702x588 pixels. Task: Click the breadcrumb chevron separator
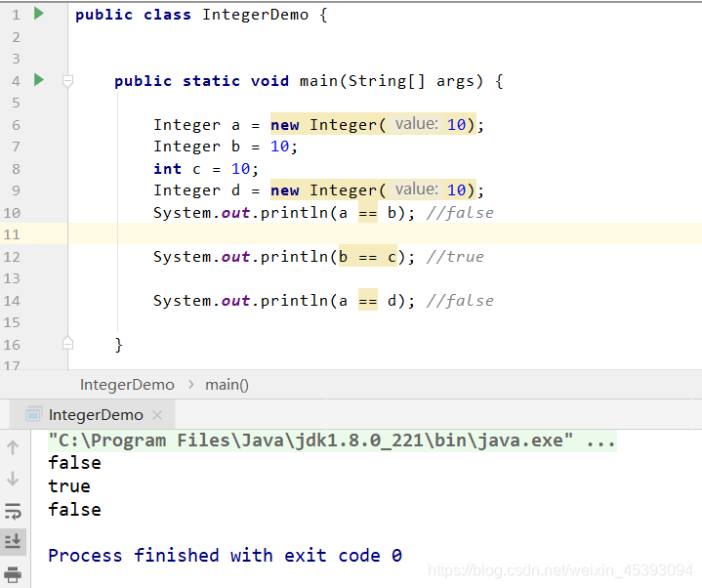coord(191,385)
